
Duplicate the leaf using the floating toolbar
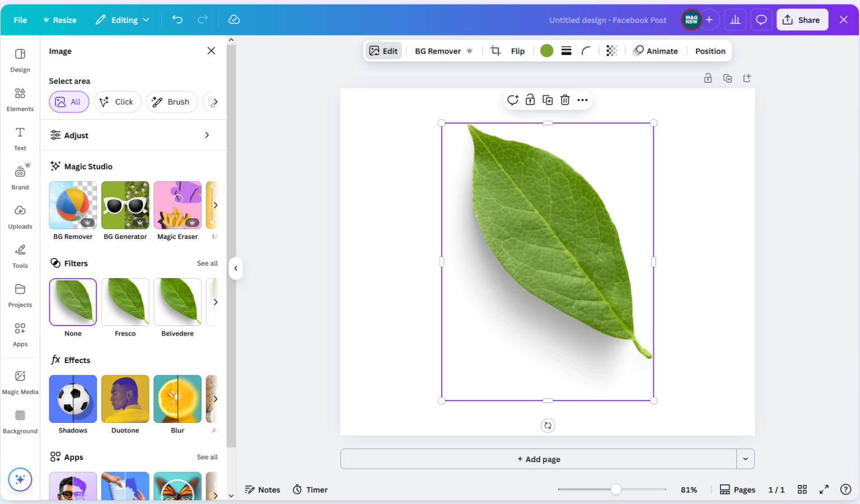point(548,100)
